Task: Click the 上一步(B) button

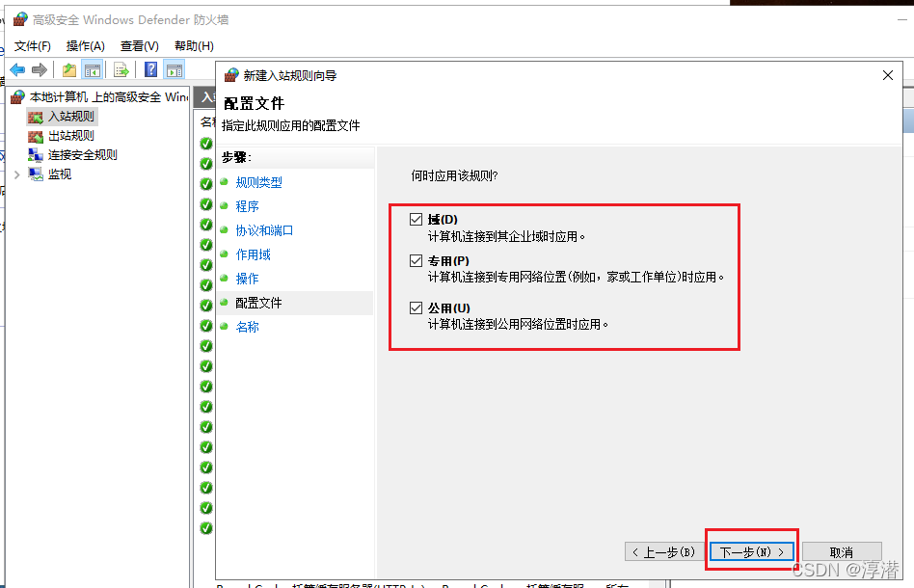Action: point(665,551)
